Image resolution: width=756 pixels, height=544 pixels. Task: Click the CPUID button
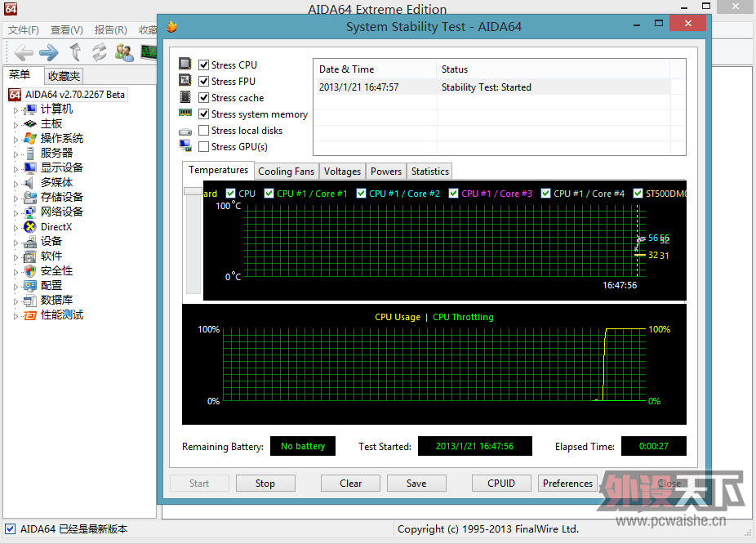[x=501, y=484]
